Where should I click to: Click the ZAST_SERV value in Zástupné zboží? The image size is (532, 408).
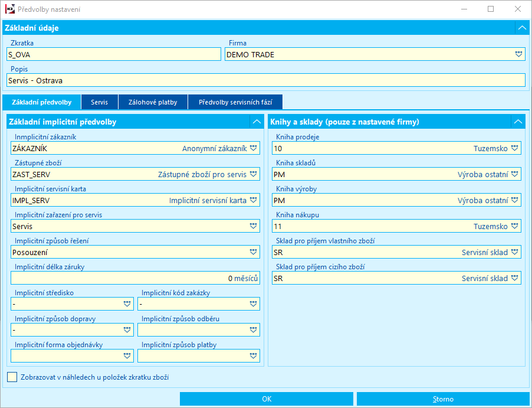pos(31,175)
